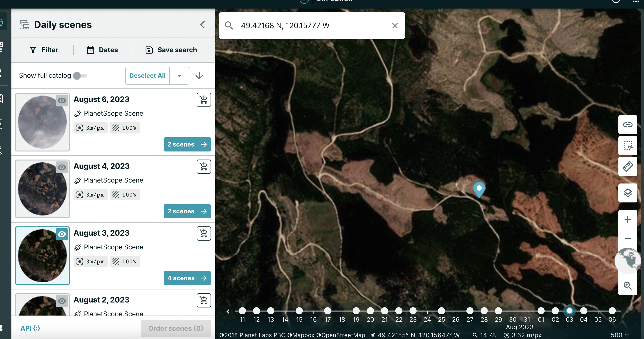
Task: Select timeline date 11
Action: [x=242, y=311]
